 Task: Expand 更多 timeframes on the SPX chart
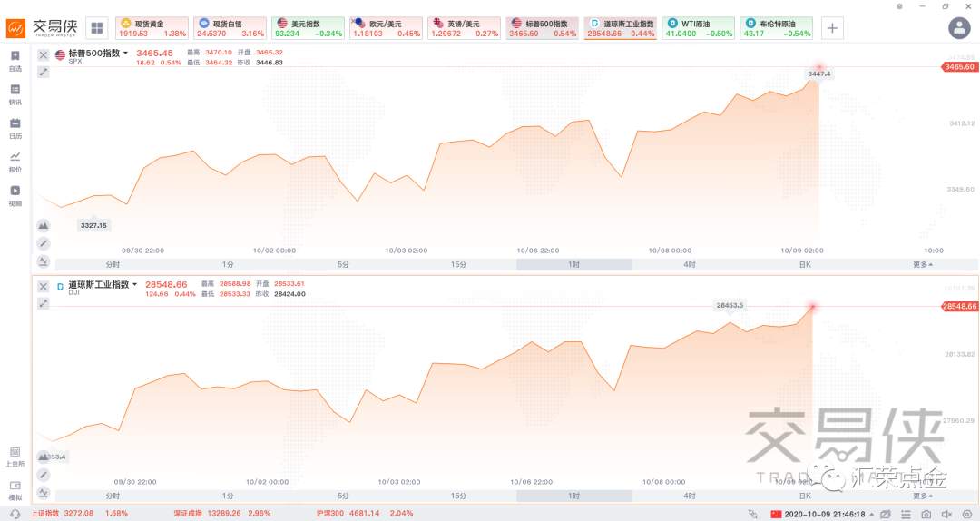[x=923, y=264]
